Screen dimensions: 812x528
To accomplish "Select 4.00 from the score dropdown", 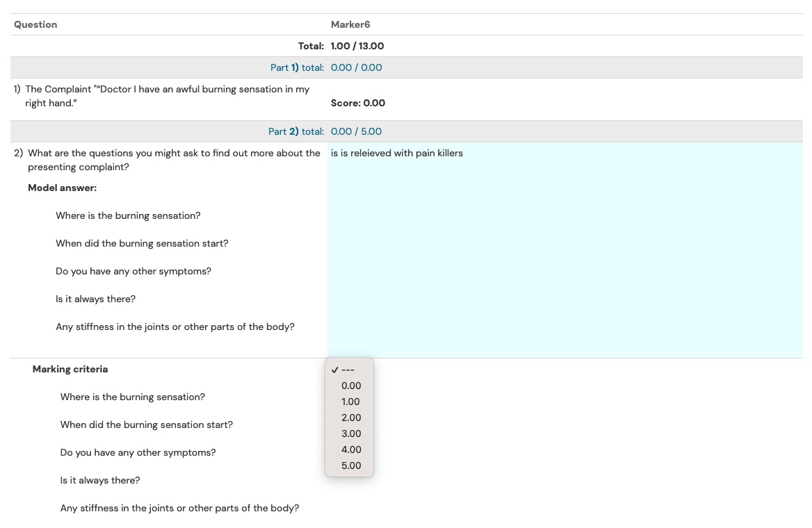I will (350, 449).
